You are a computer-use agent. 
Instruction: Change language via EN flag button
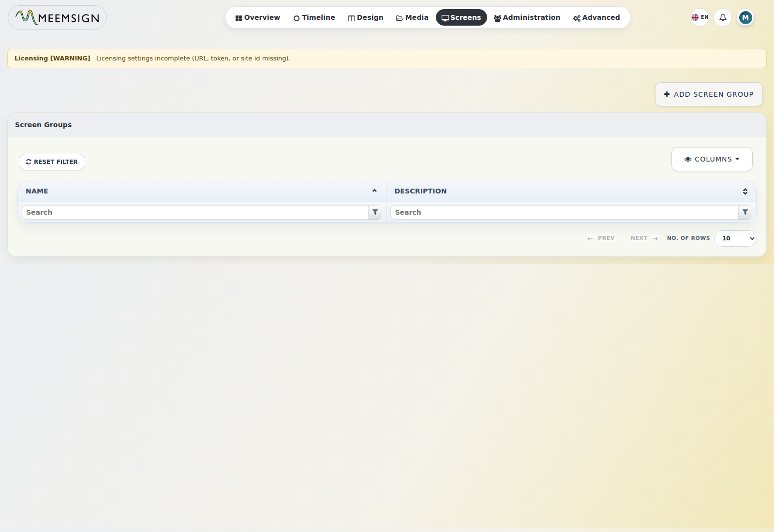tap(700, 17)
